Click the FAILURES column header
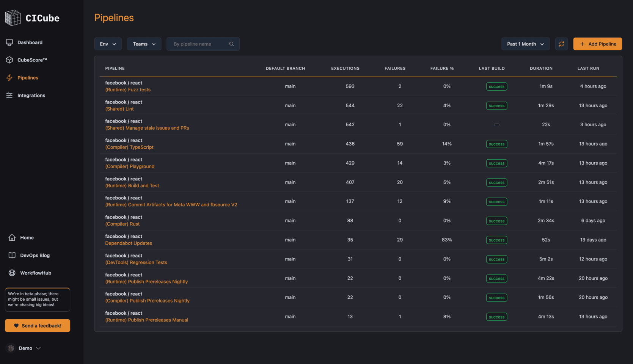This screenshot has height=364, width=633. (x=395, y=69)
